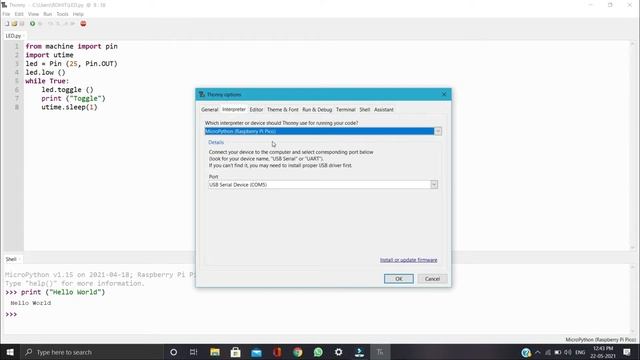640x360 pixels.
Task: Open a file using the folder toolbar icon
Action: click(14, 24)
